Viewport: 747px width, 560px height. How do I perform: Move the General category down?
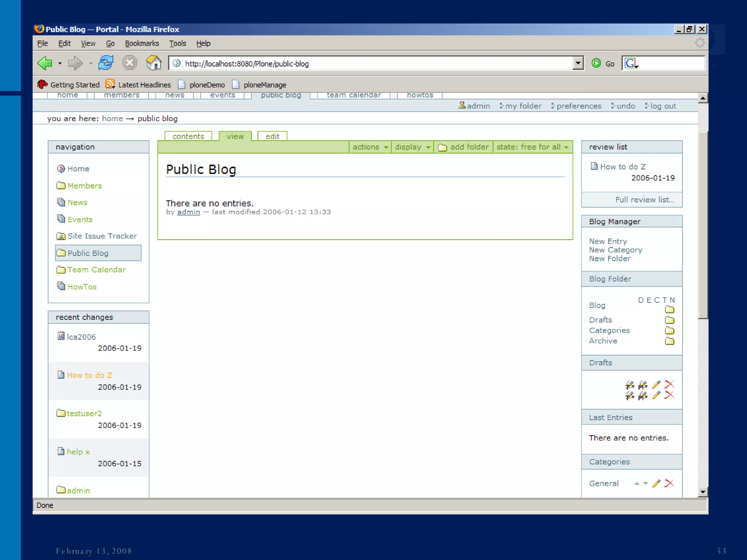pyautogui.click(x=645, y=483)
